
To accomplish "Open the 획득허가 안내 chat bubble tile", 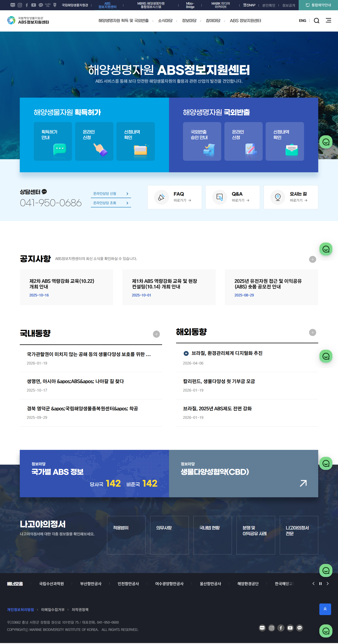I will click(x=53, y=141).
